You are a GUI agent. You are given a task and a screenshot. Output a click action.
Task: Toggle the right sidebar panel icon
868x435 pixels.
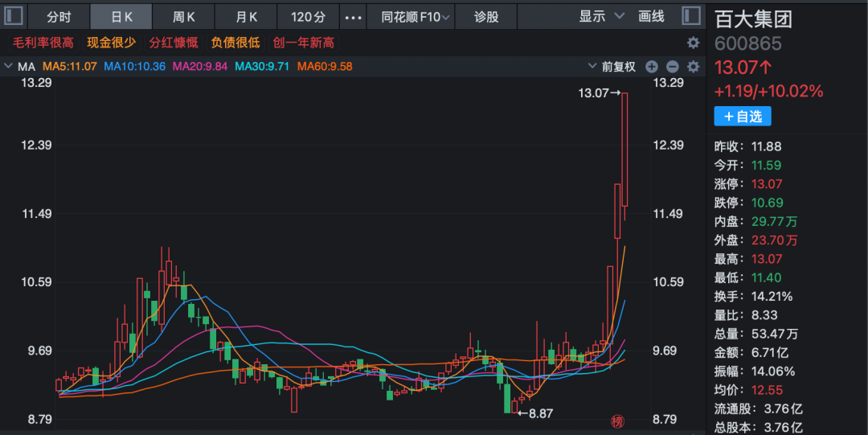coord(690,16)
